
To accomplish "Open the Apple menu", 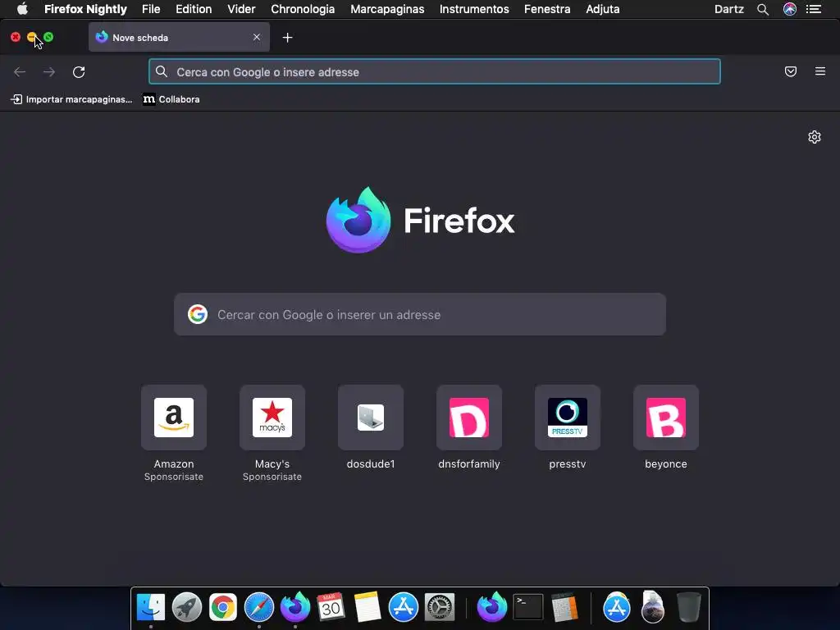I will (x=22, y=8).
